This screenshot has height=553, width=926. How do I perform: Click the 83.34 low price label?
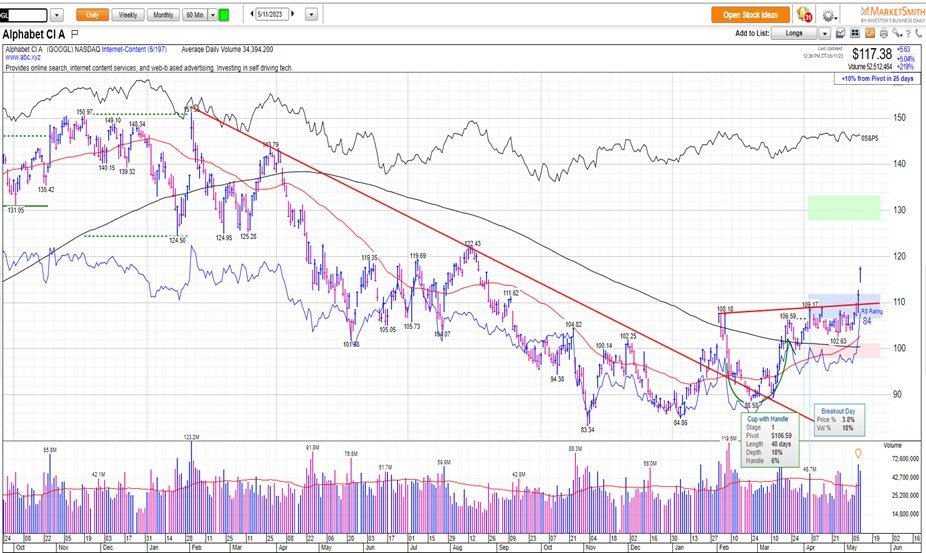pos(587,430)
